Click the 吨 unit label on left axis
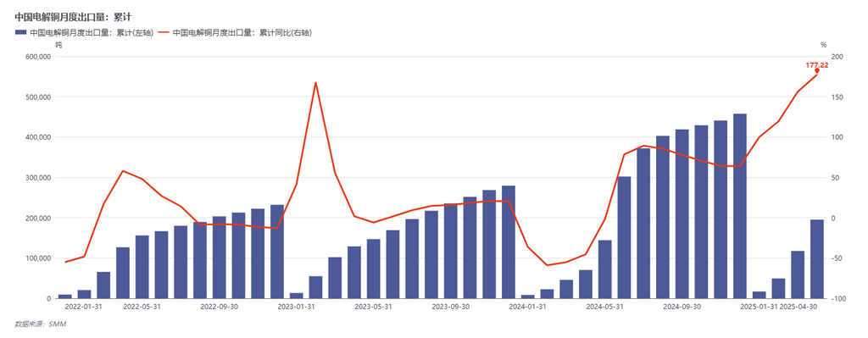The image size is (868, 338). (58, 45)
